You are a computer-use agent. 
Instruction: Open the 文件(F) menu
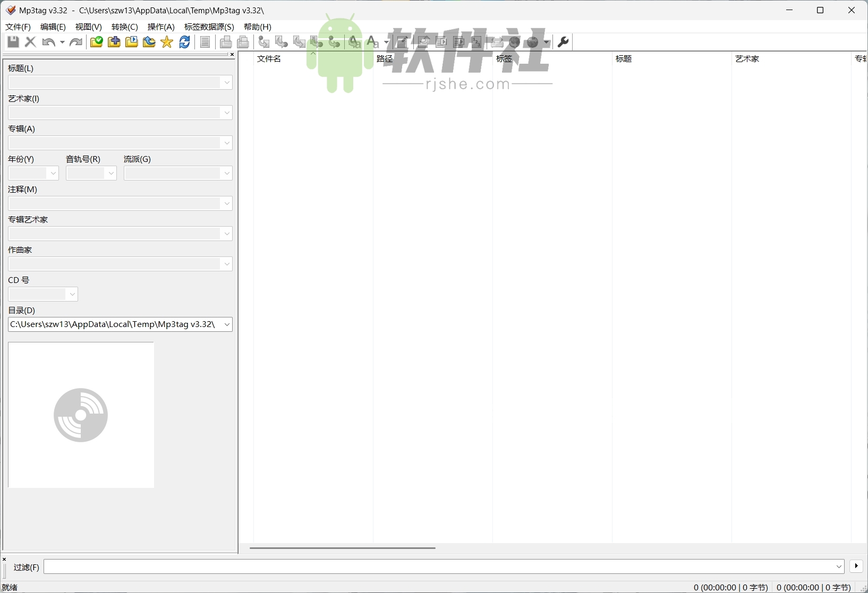click(18, 27)
